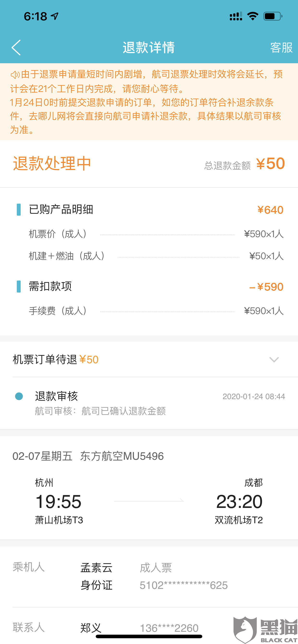Tap the location arrow beside the time
The width and height of the screenshot is (298, 644).
55,16
